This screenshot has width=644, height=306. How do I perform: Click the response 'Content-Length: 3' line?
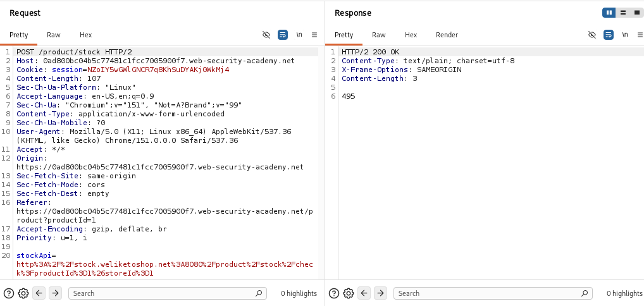coord(380,78)
